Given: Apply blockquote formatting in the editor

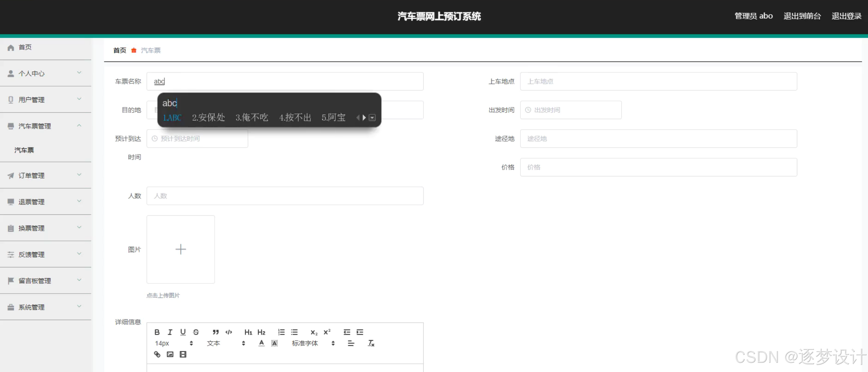Looking at the screenshot, I should [215, 332].
